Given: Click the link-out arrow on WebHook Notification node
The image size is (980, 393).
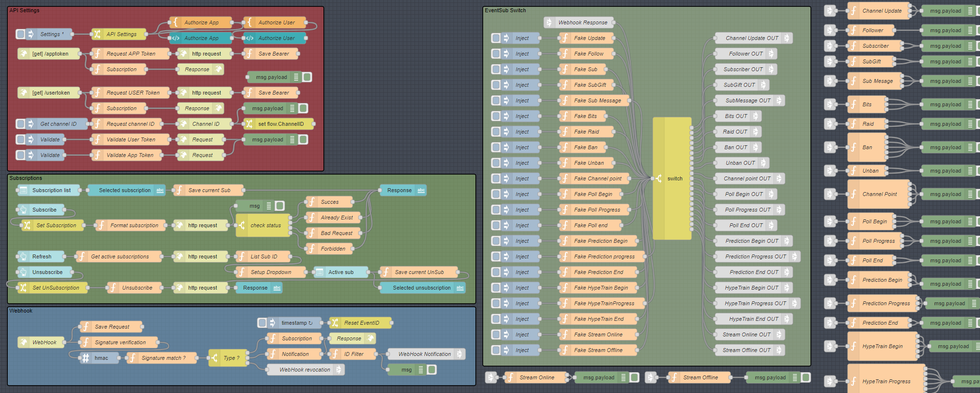Looking at the screenshot, I should pos(459,354).
